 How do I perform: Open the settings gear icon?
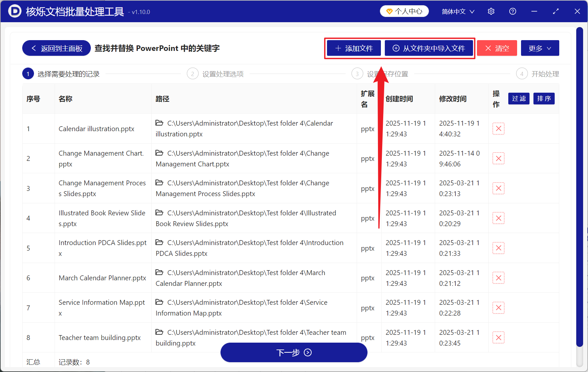[x=491, y=11]
